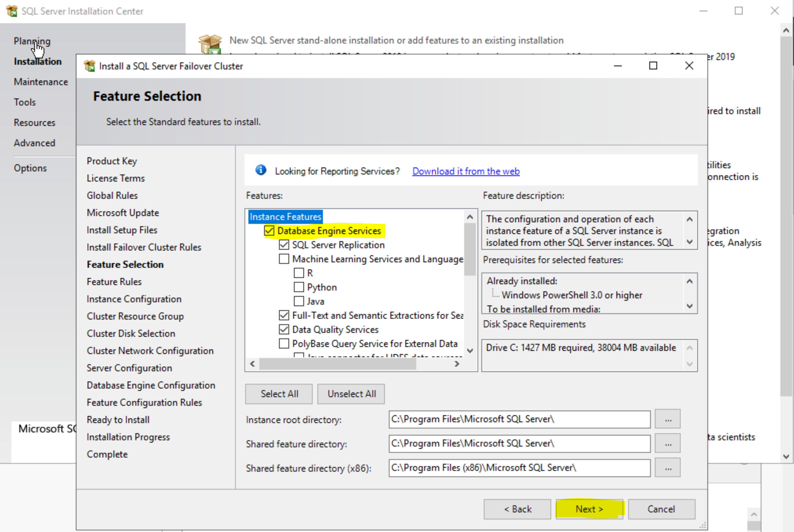Click the horizontal scrollbar thumb of Features list
The height and width of the screenshot is (532, 794).
click(x=338, y=364)
